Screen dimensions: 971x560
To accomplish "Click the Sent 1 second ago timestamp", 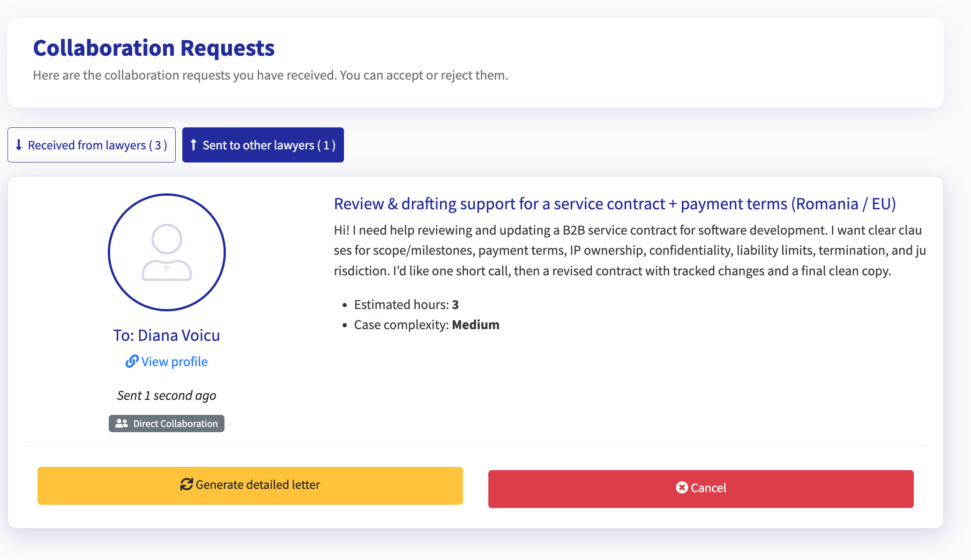I will tap(166, 395).
